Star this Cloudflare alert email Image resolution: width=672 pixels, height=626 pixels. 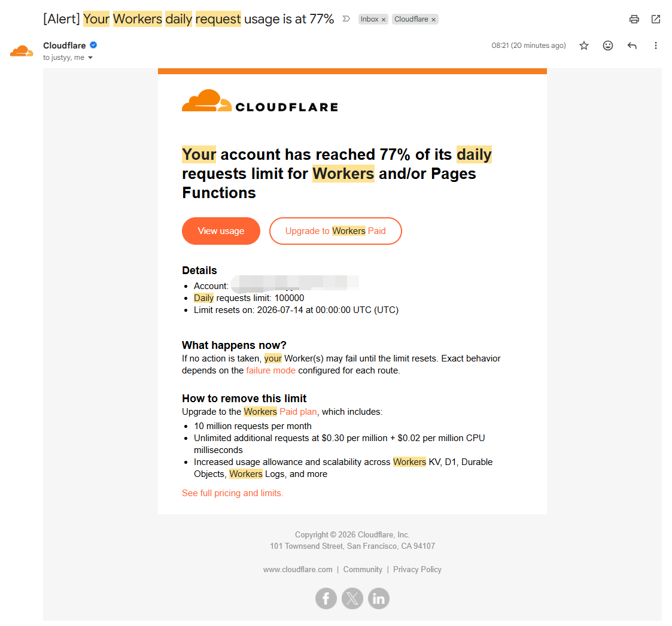[x=583, y=45]
